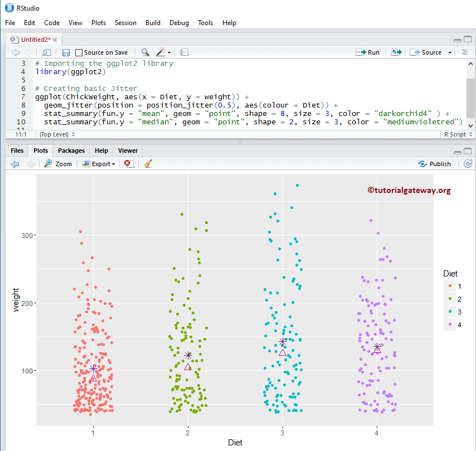Show next plot arrow
This screenshot has height=451, width=476.
(31, 164)
